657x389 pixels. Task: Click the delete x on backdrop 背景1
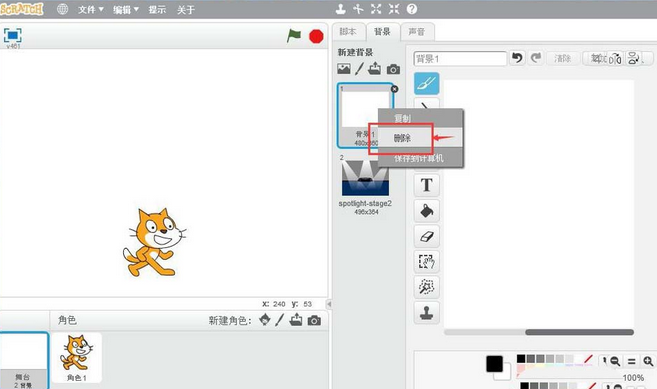(394, 89)
